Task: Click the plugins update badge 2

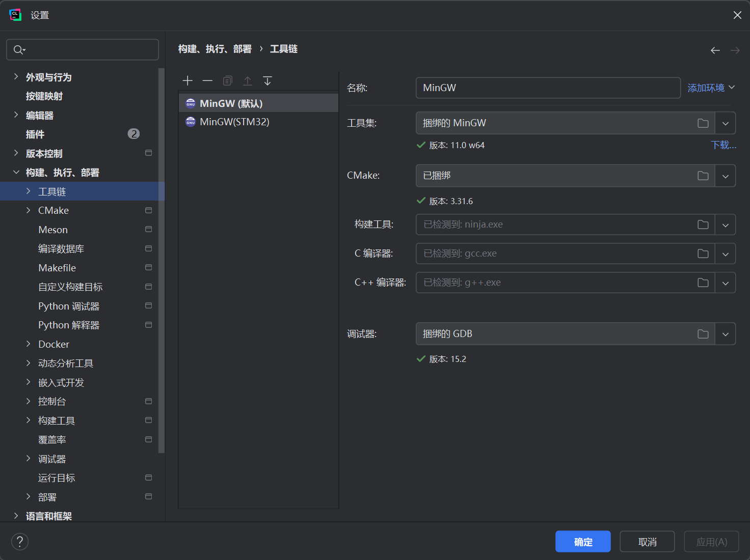Action: tap(133, 134)
